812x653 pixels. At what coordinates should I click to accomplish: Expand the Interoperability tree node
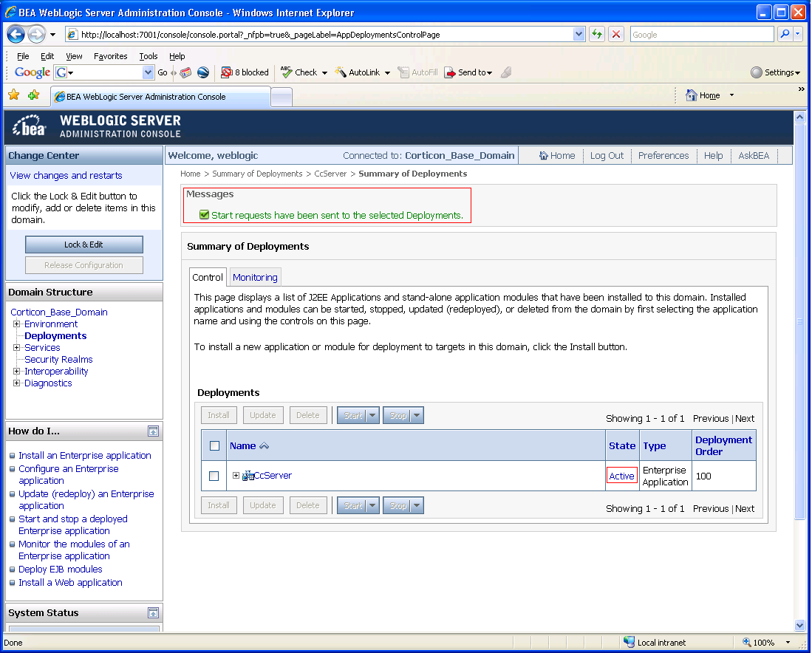[16, 372]
